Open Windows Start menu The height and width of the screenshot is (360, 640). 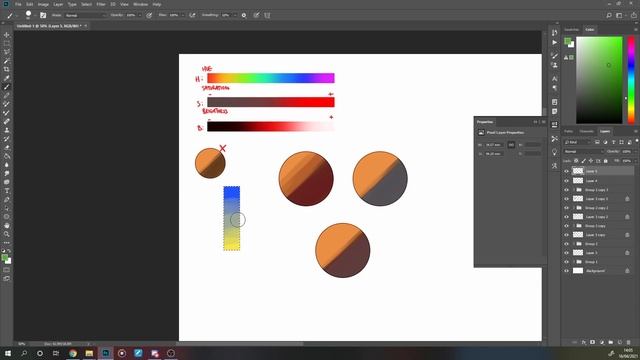pyautogui.click(x=8, y=353)
